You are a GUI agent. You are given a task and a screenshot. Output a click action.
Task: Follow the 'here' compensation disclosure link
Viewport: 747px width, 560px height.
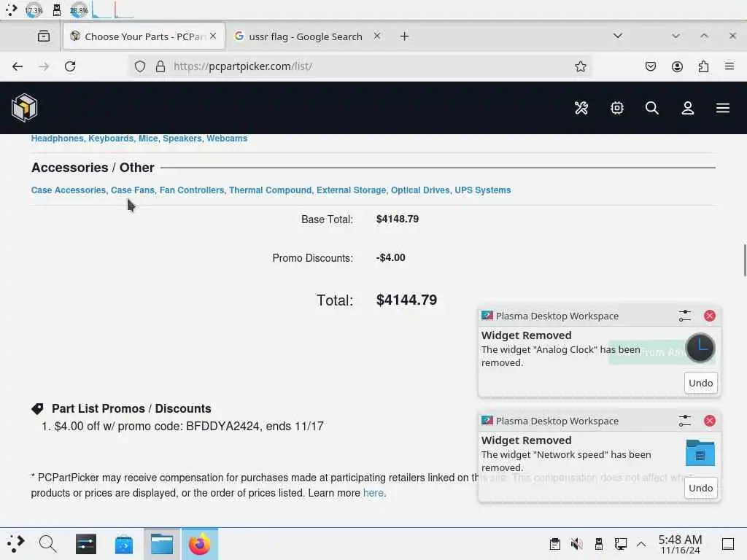pos(373,493)
